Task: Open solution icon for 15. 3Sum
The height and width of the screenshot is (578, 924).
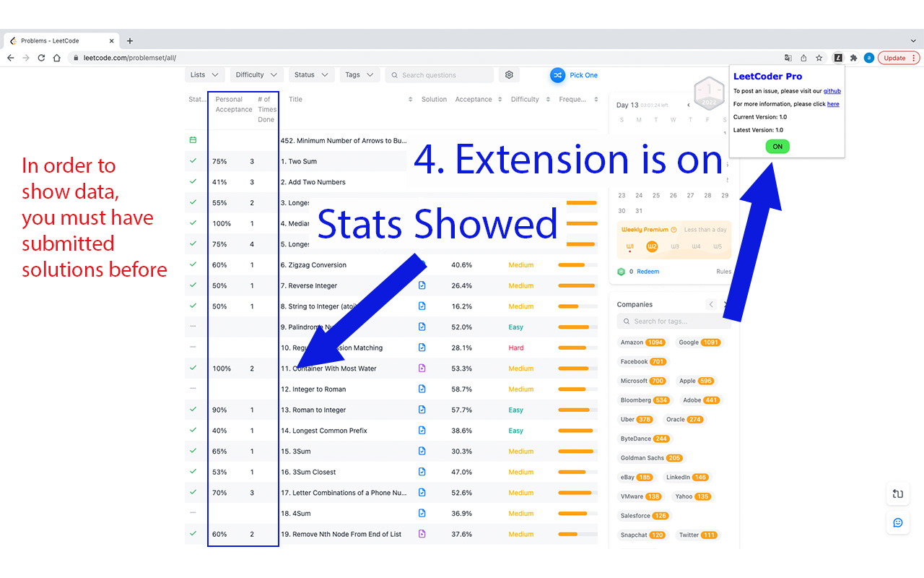Action: [x=422, y=452]
